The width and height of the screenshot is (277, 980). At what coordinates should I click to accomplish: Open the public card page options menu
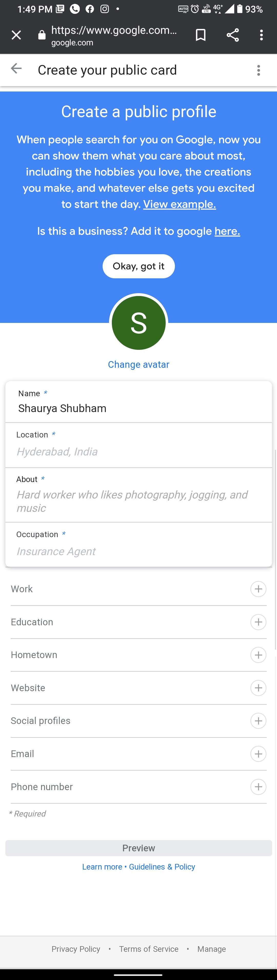pyautogui.click(x=258, y=70)
